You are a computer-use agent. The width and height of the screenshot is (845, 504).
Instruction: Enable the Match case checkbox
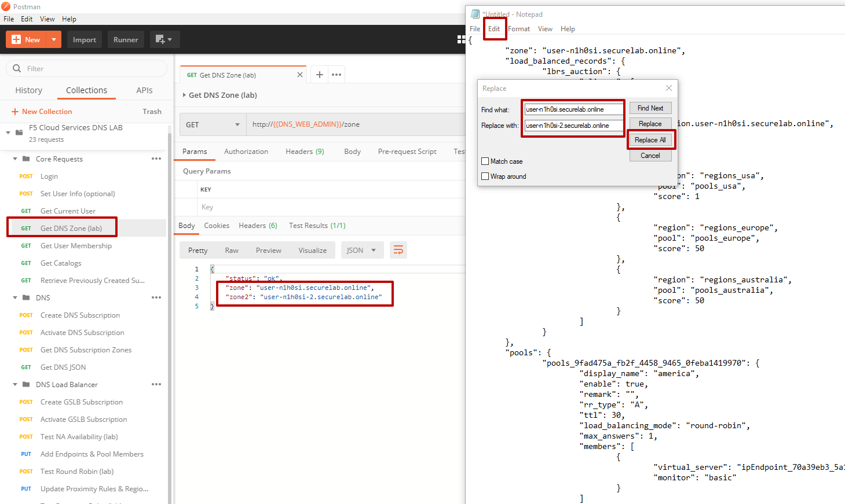[x=485, y=161]
